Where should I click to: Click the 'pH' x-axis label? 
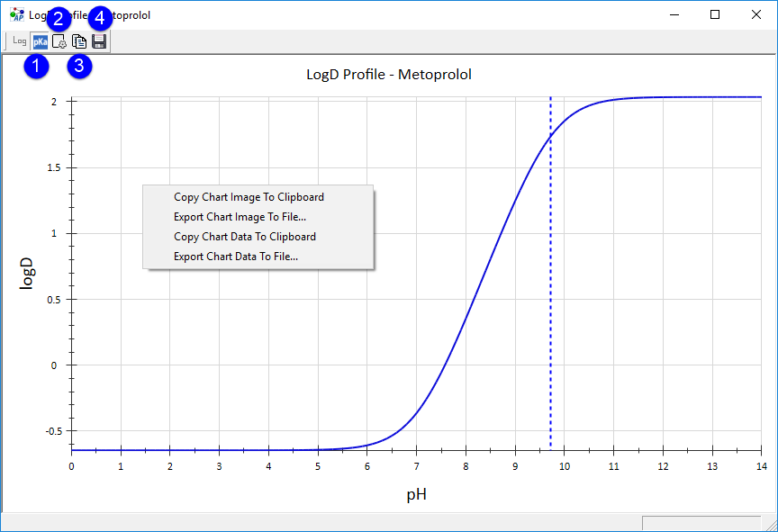(x=416, y=494)
